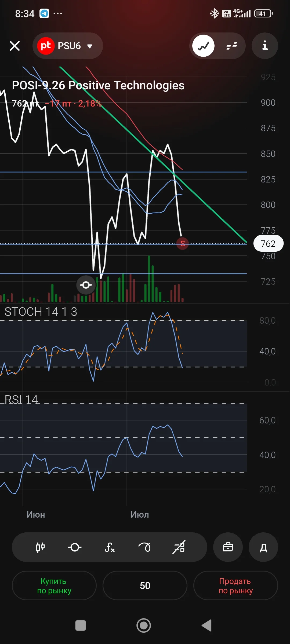Close the chart with the X icon
The height and width of the screenshot is (644, 290).
(15, 46)
